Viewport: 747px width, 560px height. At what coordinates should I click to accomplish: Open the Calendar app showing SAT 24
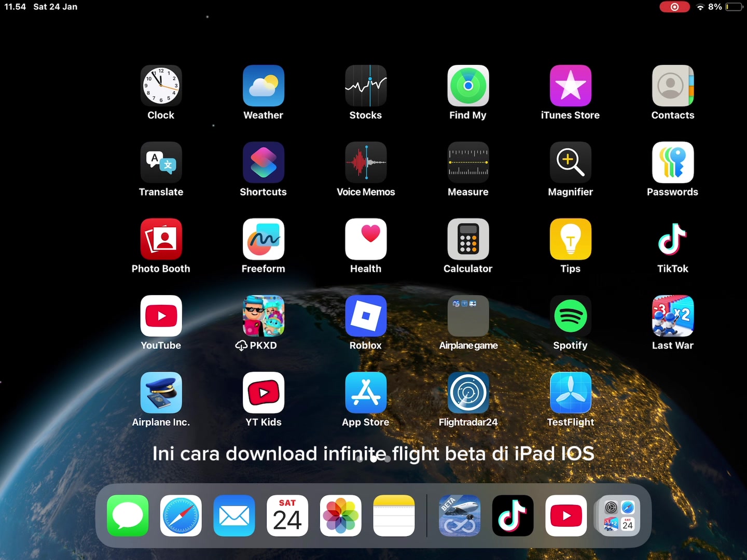(287, 515)
